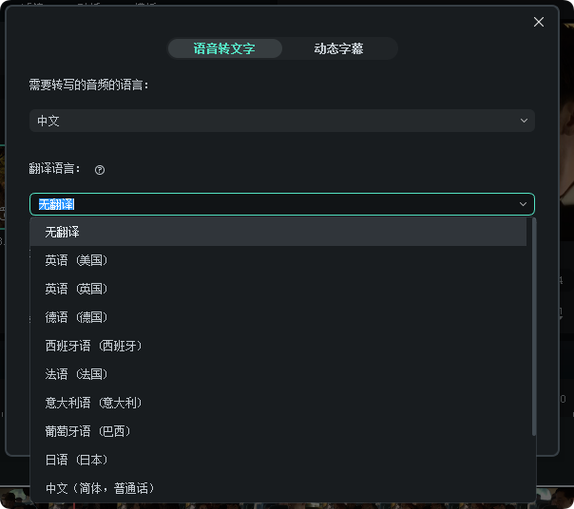Switch to the 语音转文字 tab
Viewport: 574px width, 509px height.
[x=224, y=48]
